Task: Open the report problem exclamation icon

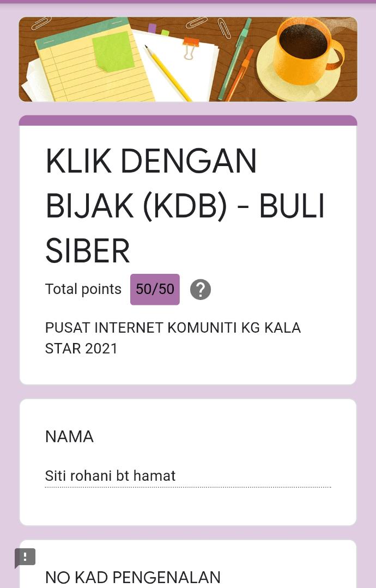Action: (x=25, y=557)
